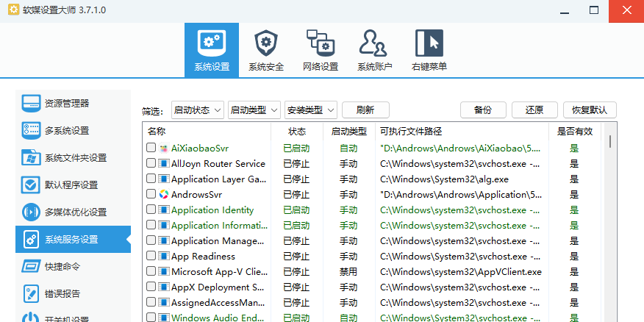Click the 快捷命令 sidebar icon
The width and height of the screenshot is (644, 322).
[31, 266]
